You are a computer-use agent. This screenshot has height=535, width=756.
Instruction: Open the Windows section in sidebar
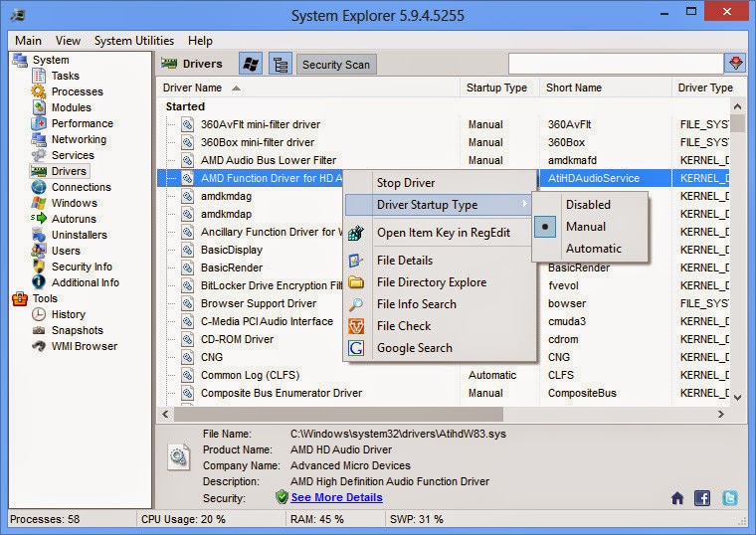pyautogui.click(x=75, y=203)
